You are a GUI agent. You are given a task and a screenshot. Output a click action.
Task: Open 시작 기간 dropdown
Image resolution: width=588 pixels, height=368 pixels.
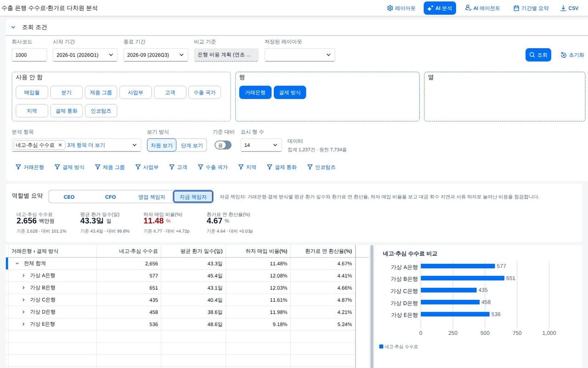[x=85, y=55]
